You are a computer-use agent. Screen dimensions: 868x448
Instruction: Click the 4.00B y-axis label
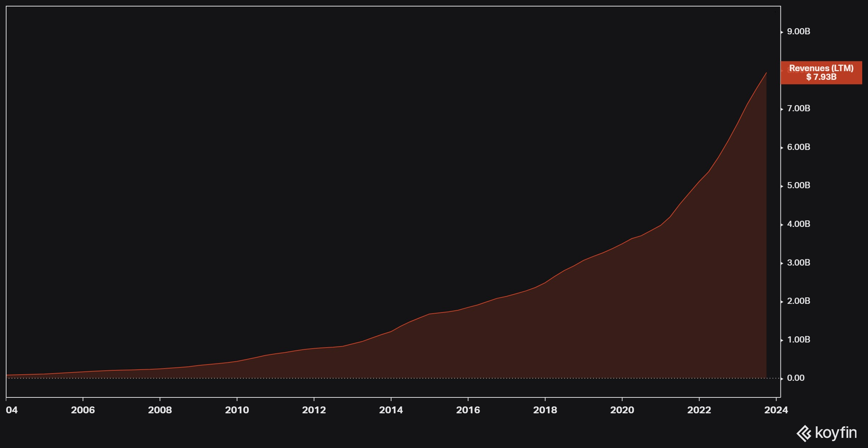(798, 224)
